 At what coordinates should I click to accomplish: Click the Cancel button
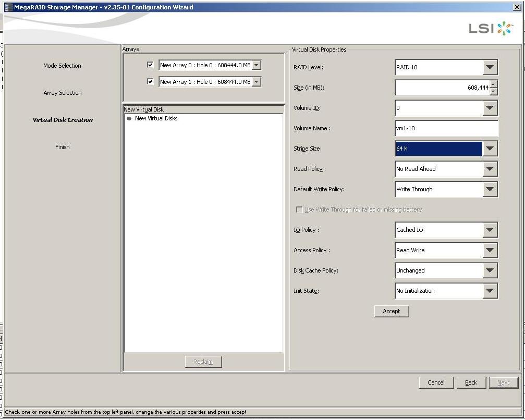tap(436, 382)
